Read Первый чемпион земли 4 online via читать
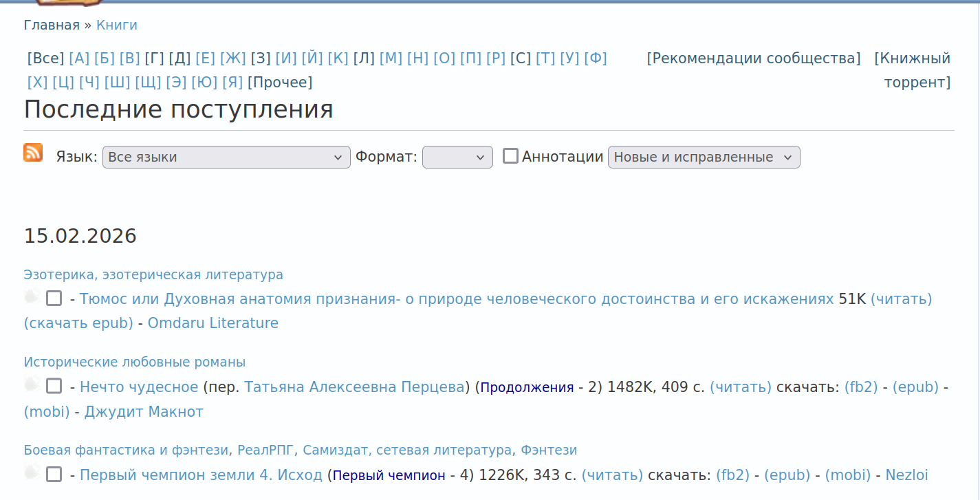 coord(612,475)
